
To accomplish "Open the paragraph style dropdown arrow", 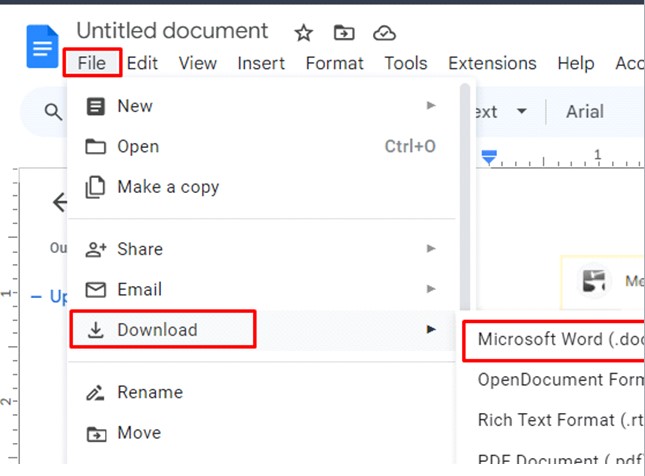I will point(522,111).
